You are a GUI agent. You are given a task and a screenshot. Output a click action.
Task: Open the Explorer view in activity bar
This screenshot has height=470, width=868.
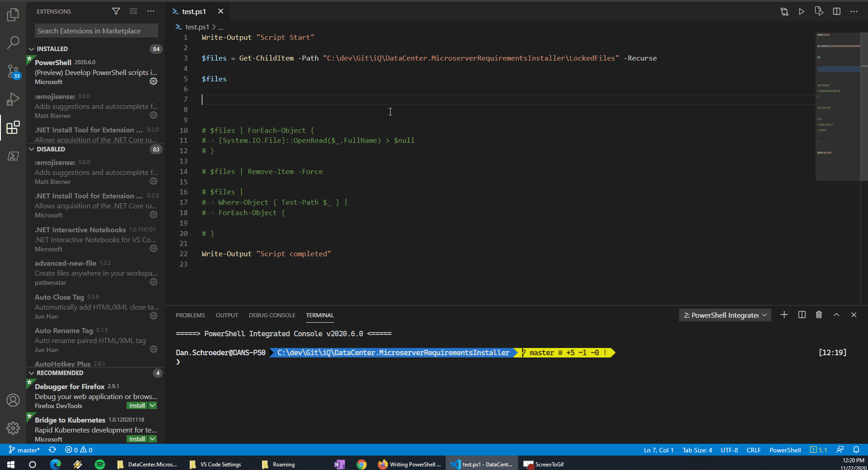13,14
